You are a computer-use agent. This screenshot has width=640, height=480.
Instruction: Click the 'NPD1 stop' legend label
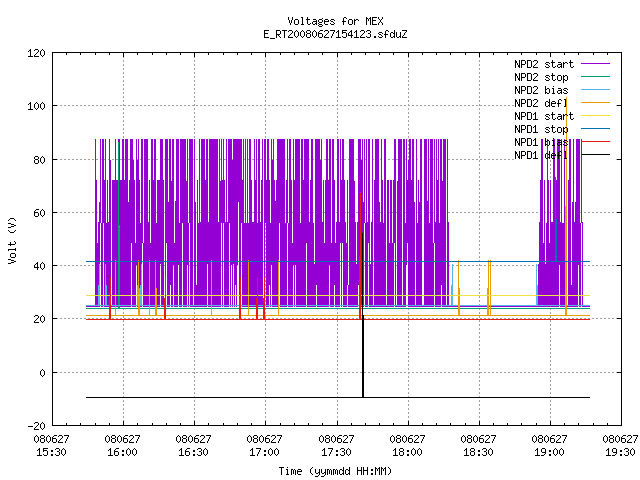point(541,129)
